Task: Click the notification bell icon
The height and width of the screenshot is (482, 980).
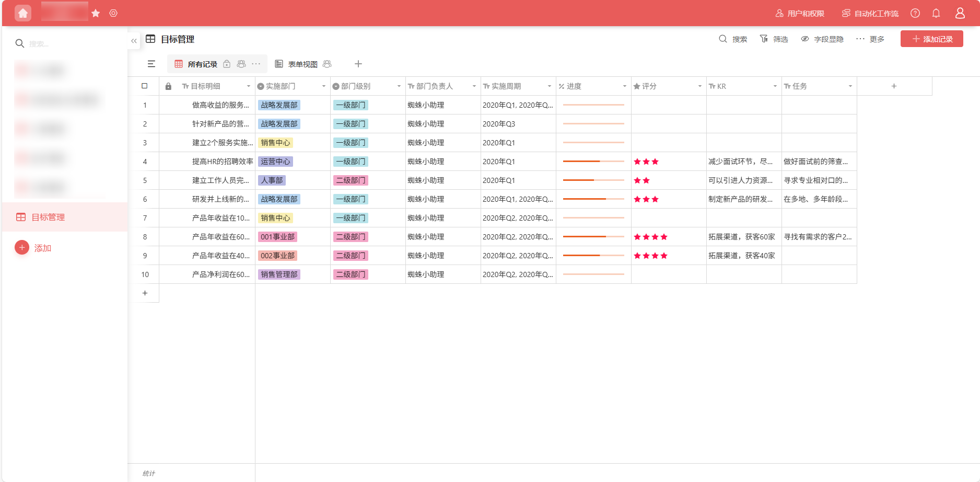Action: pyautogui.click(x=936, y=13)
